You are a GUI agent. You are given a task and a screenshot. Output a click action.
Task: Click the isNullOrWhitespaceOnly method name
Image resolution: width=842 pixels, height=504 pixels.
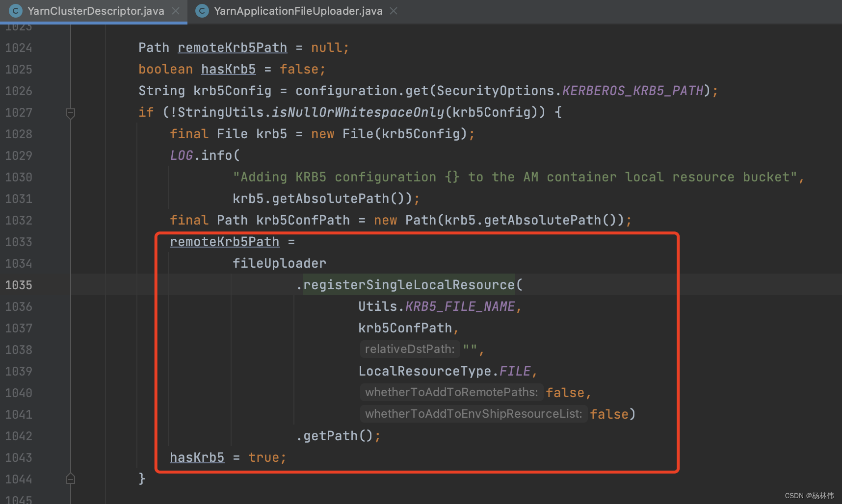click(x=358, y=112)
